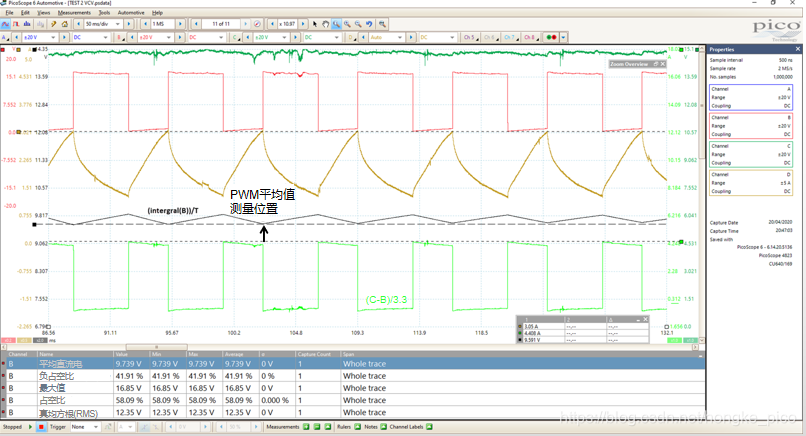Increase timebase with right arrow

coord(129,24)
